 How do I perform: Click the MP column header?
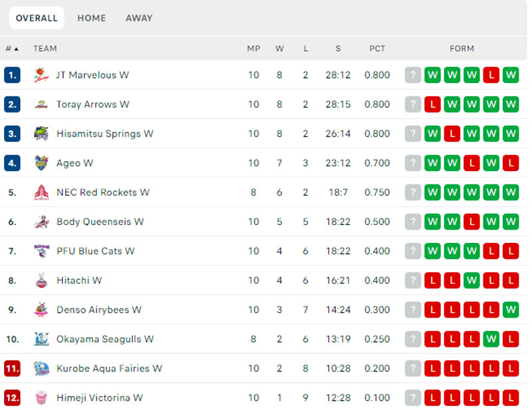(x=253, y=49)
